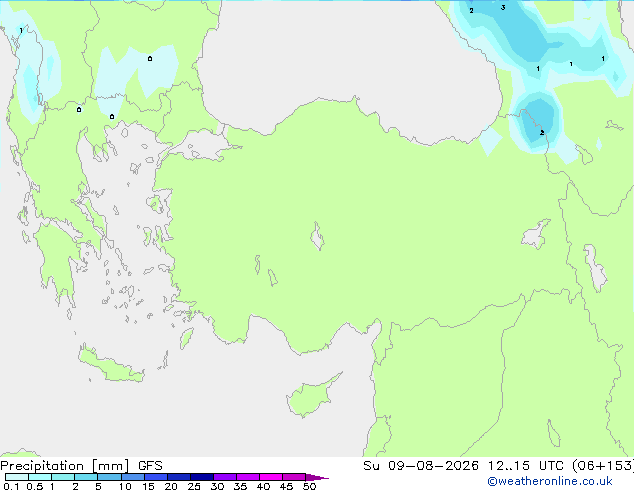The height and width of the screenshot is (490, 634).
Task: Click the '50' legend label
Action: tap(309, 486)
